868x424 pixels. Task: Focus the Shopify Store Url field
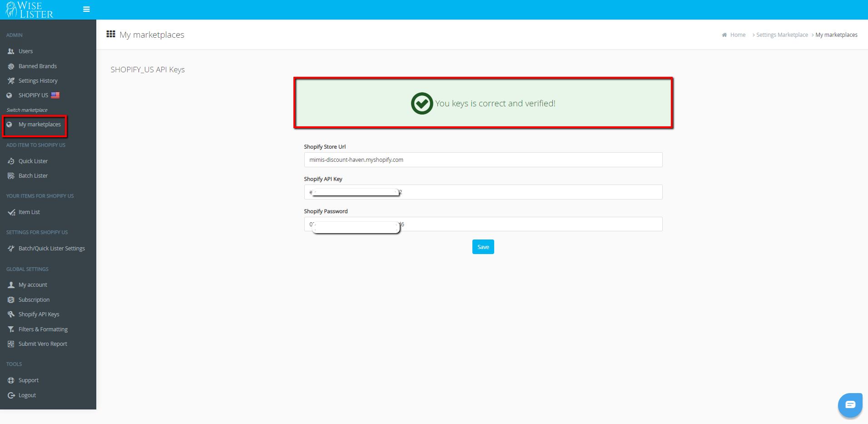pos(483,160)
